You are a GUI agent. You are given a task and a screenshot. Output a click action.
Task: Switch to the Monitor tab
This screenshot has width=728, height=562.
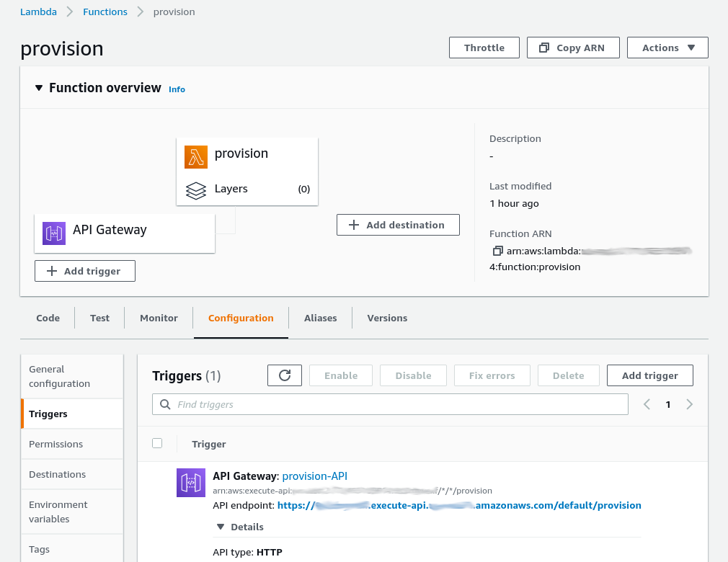[x=159, y=318]
